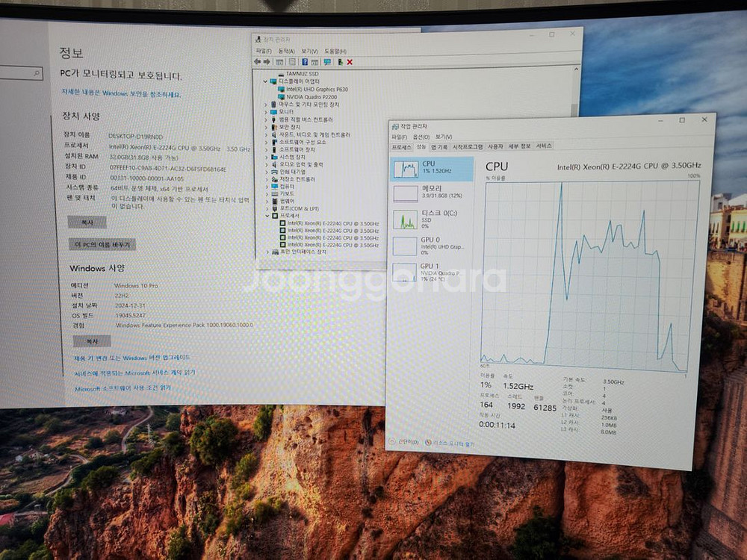
Task: Open Device Manager 도움말(H) menu
Action: 335,51
